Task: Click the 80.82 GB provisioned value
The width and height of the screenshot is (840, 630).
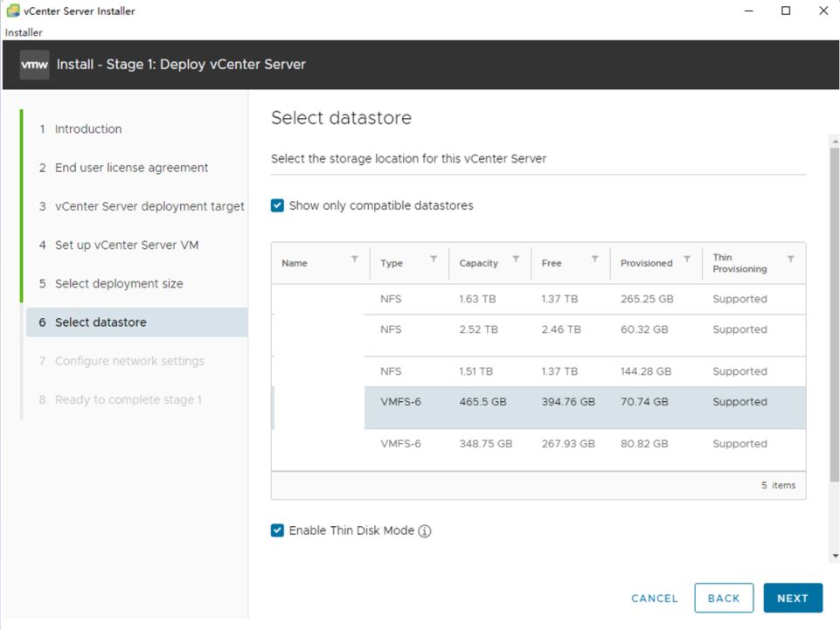Action: point(644,444)
